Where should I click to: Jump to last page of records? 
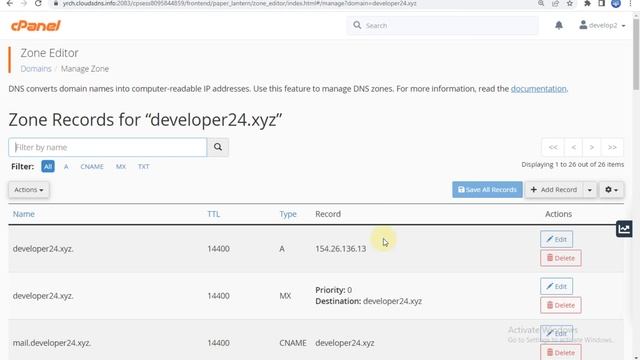[x=612, y=147]
